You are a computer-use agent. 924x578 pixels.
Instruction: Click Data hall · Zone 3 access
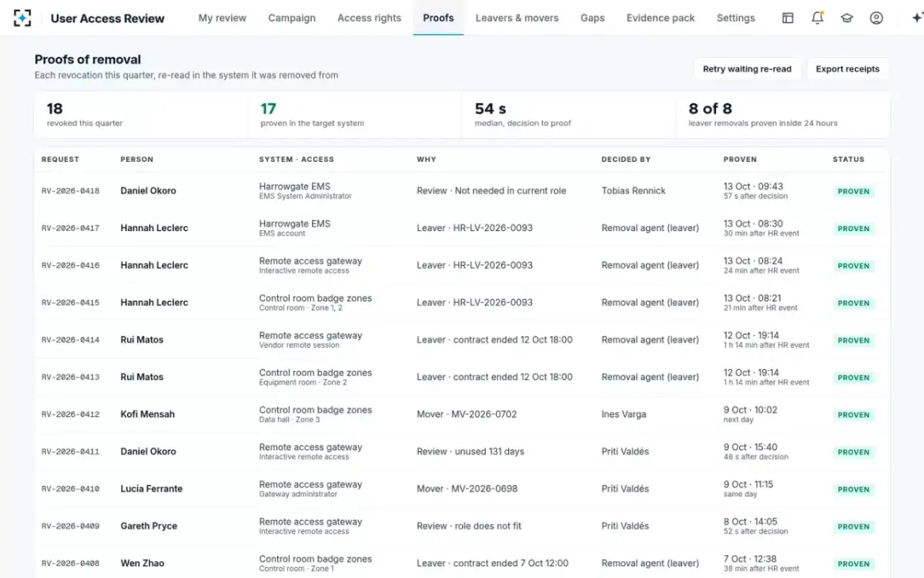[290, 419]
